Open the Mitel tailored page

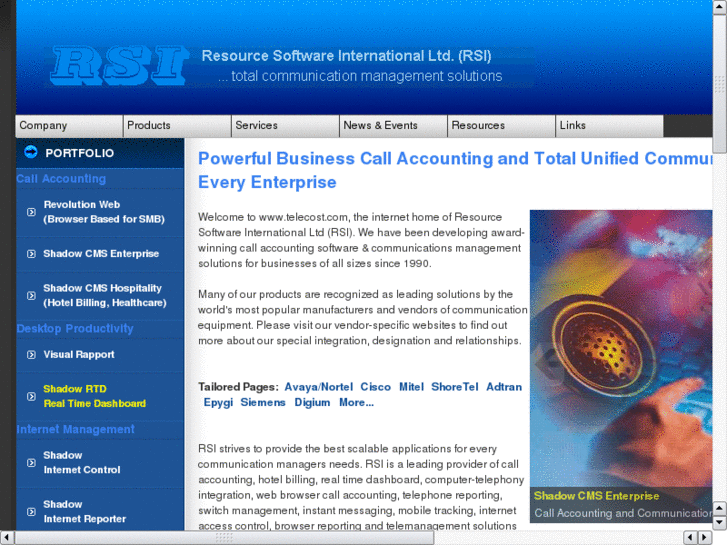point(411,387)
